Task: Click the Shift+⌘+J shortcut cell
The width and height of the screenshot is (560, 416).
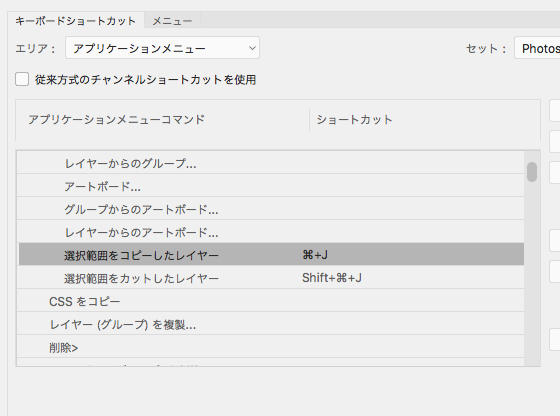Action: [x=332, y=278]
